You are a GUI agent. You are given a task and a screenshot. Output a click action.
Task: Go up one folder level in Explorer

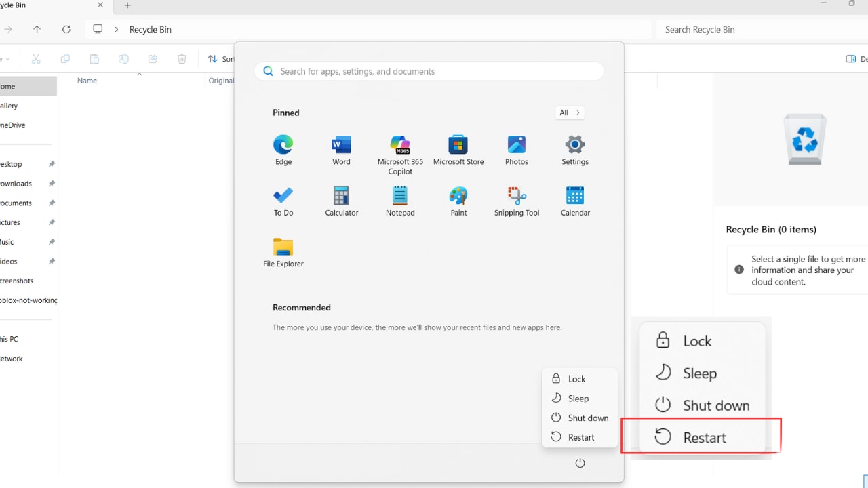(x=37, y=29)
